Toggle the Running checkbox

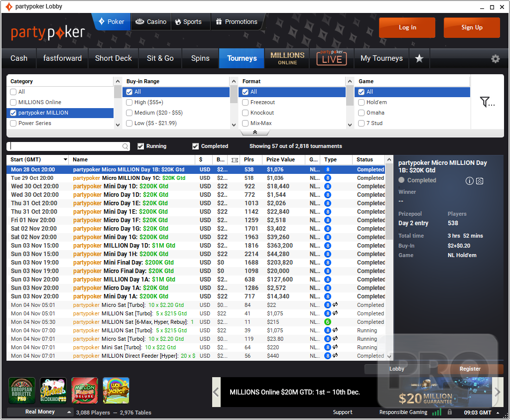[x=140, y=146]
